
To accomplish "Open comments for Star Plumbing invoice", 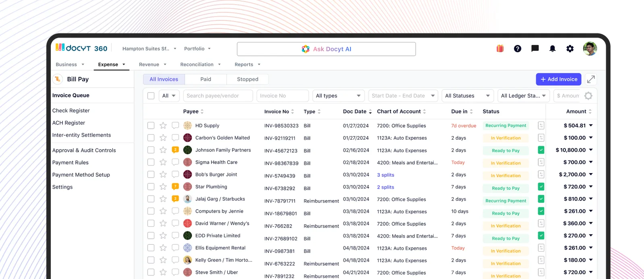I will click(175, 186).
